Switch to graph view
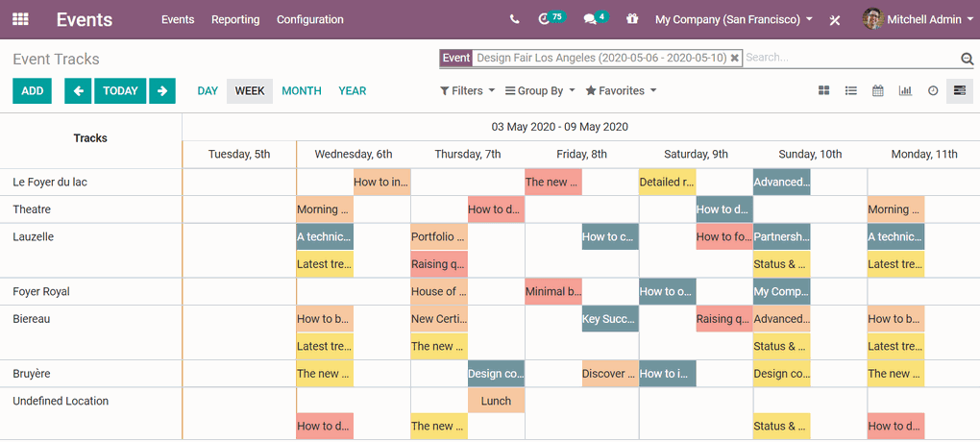980x442 pixels. [x=905, y=91]
